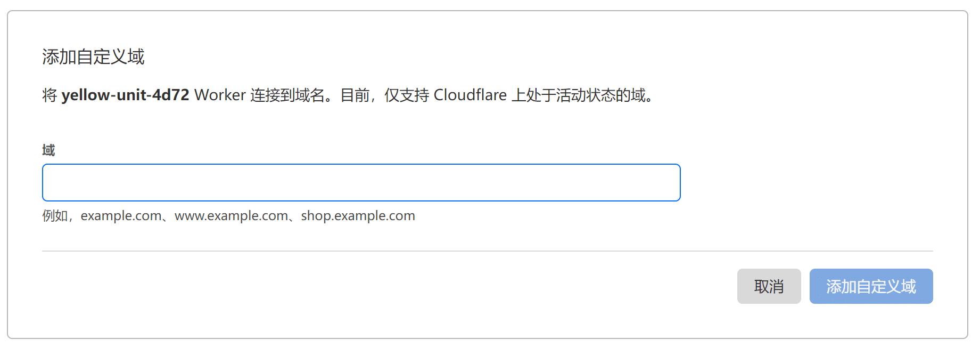Click the shop.example.com hint text
This screenshot has height=347, width=980.
(x=358, y=216)
